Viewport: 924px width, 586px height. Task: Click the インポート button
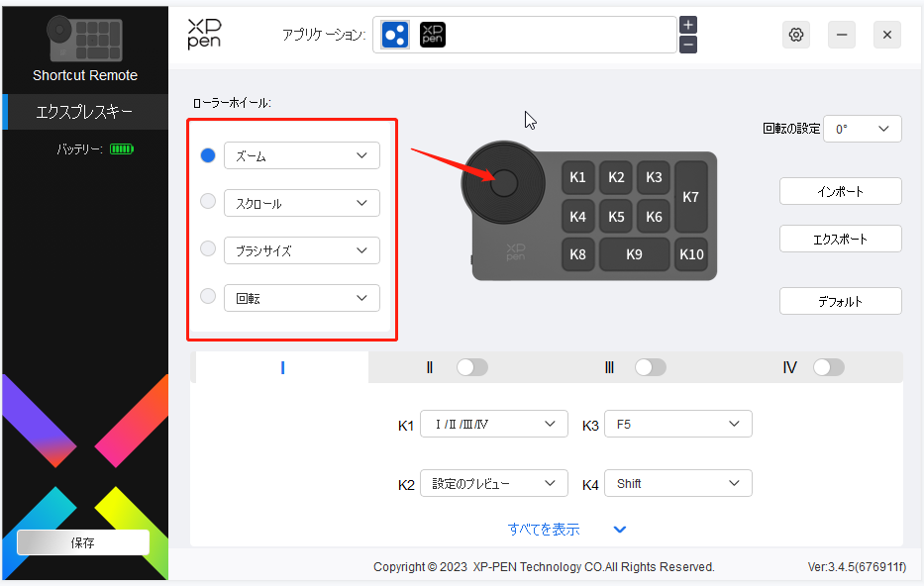[840, 191]
